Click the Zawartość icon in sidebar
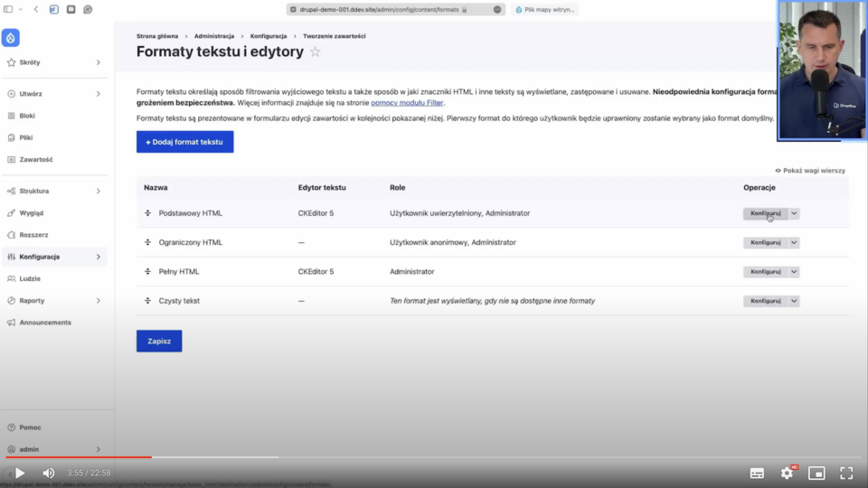The width and height of the screenshot is (868, 488). [11, 159]
